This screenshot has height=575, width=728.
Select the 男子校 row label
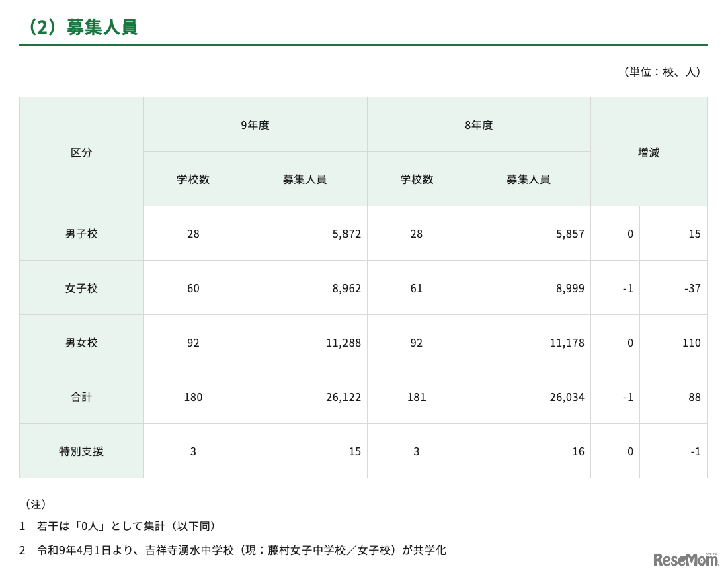pyautogui.click(x=81, y=234)
